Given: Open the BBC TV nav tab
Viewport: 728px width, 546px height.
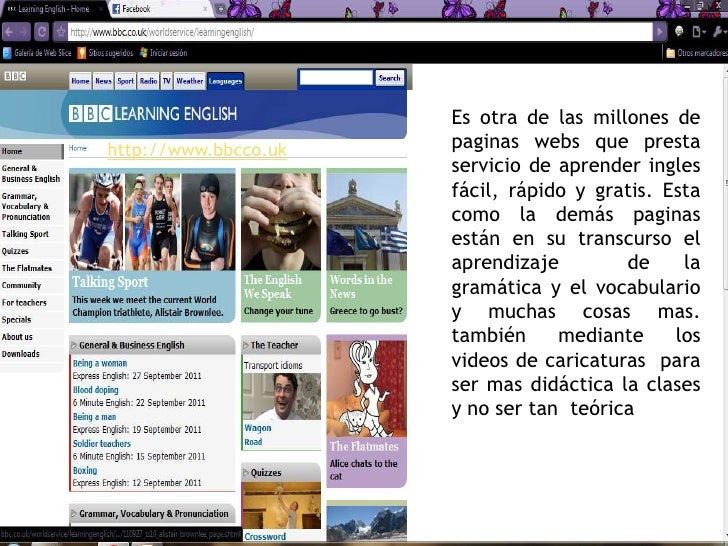Looking at the screenshot, I should [x=166, y=81].
